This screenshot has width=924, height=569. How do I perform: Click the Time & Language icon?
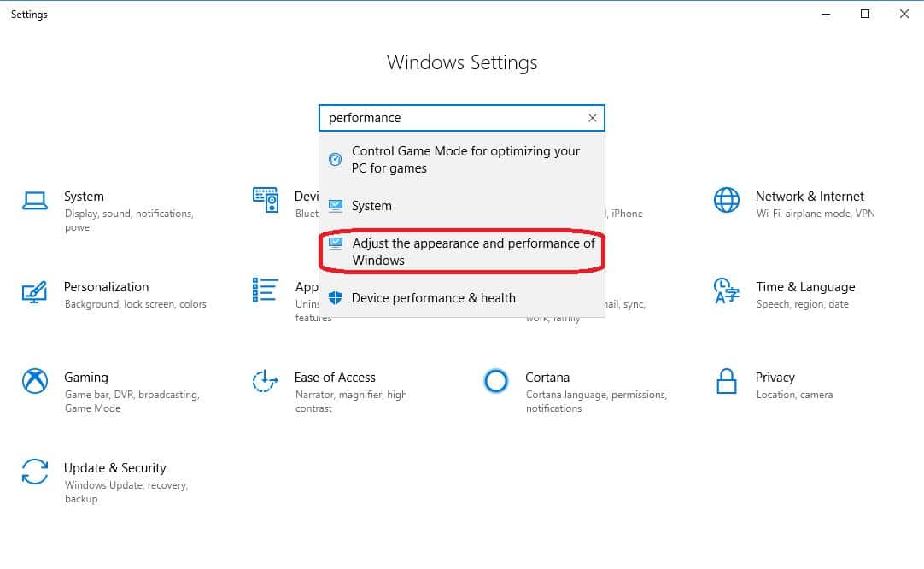coord(726,290)
